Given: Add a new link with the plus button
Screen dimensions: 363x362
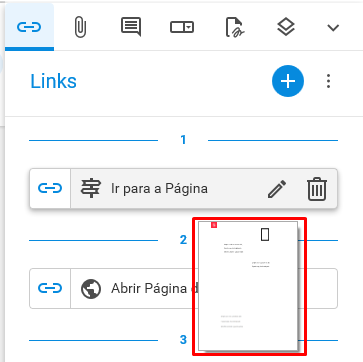Looking at the screenshot, I should 288,81.
